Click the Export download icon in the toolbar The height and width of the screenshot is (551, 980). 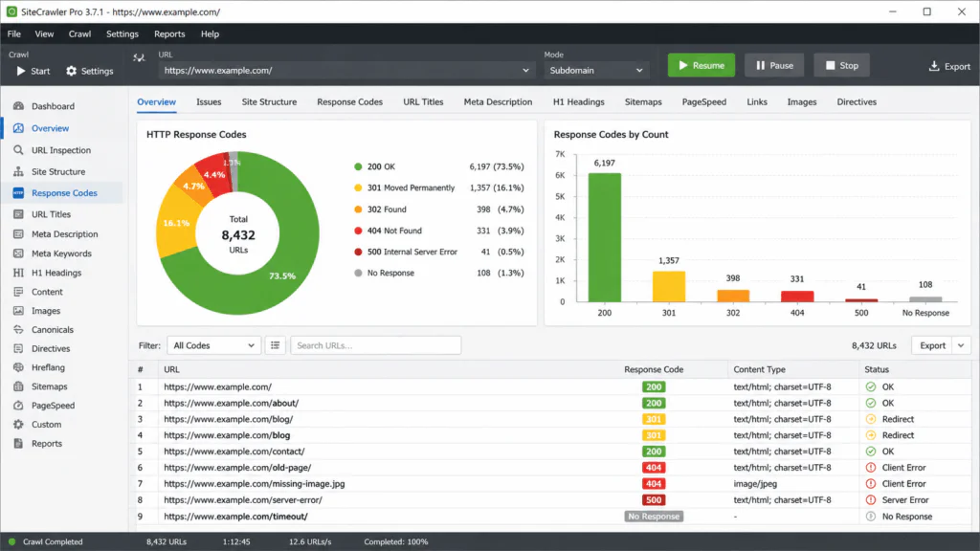pos(934,66)
